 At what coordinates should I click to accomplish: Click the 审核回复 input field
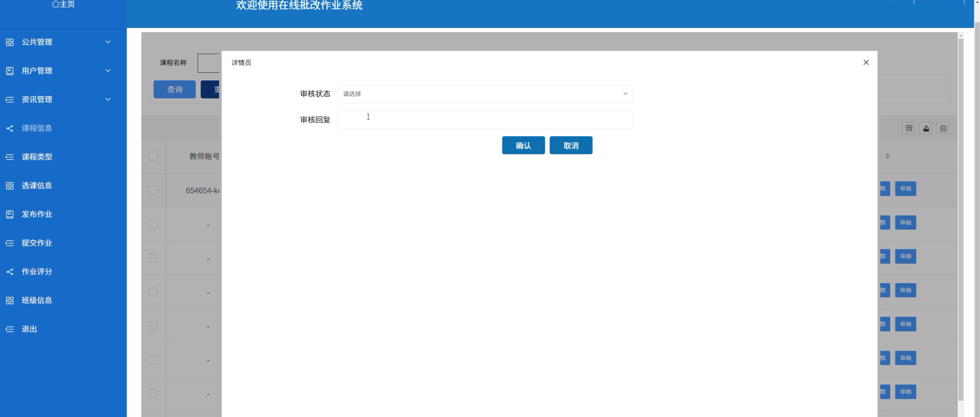coord(485,120)
